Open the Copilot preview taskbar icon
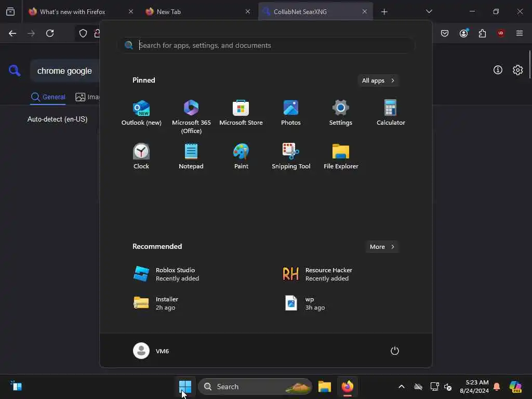The image size is (532, 399). (x=515, y=387)
